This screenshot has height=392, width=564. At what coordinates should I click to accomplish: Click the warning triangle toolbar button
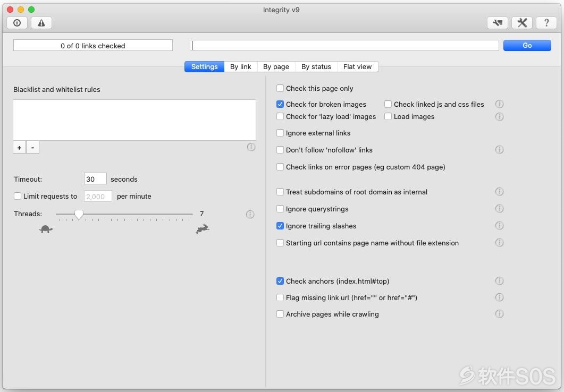coord(41,23)
